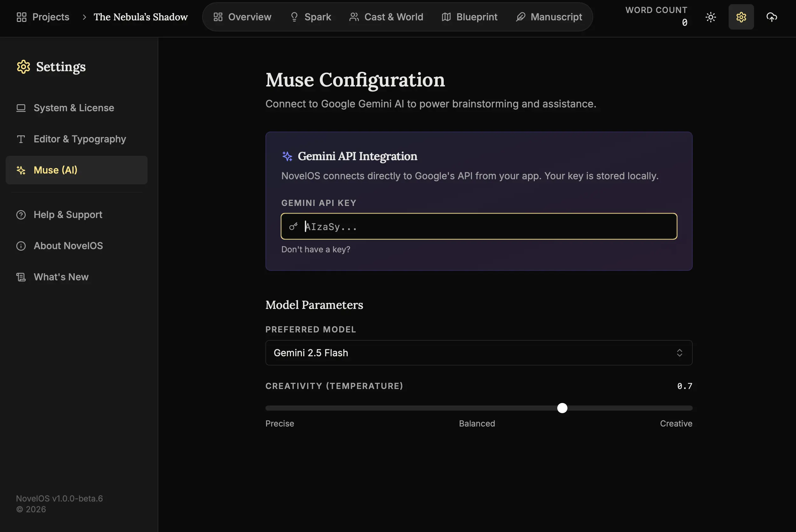The image size is (796, 532).
Task: Click the quill icon for Manuscript
Action: point(520,17)
